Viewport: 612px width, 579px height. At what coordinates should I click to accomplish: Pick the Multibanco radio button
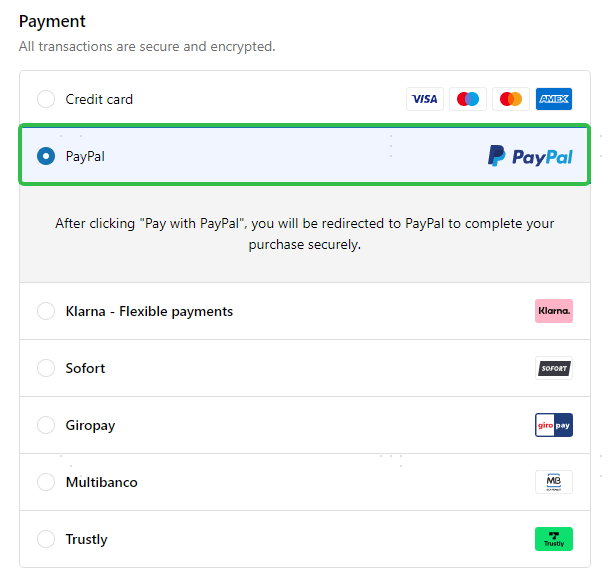tap(46, 482)
